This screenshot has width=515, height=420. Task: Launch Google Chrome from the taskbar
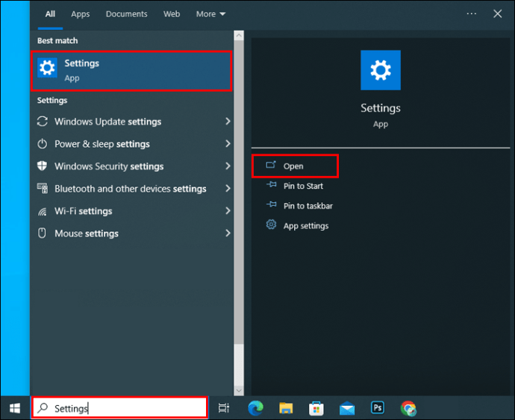408,409
